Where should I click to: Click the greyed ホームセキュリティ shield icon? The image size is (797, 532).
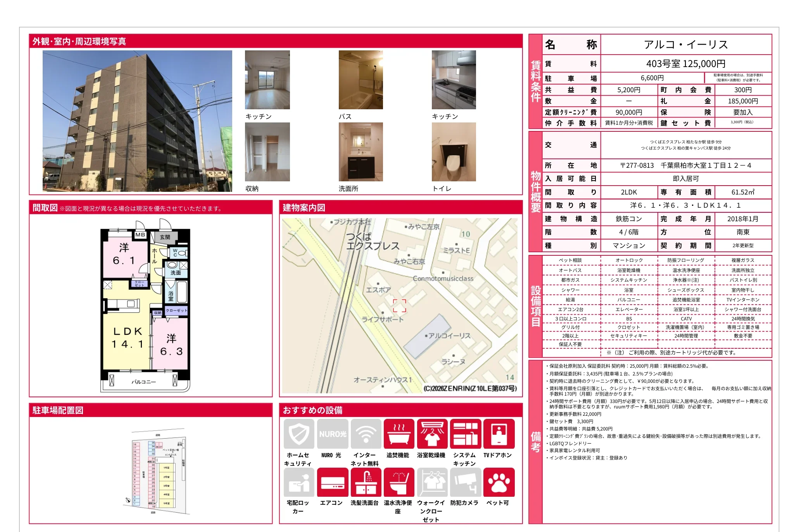[299, 434]
